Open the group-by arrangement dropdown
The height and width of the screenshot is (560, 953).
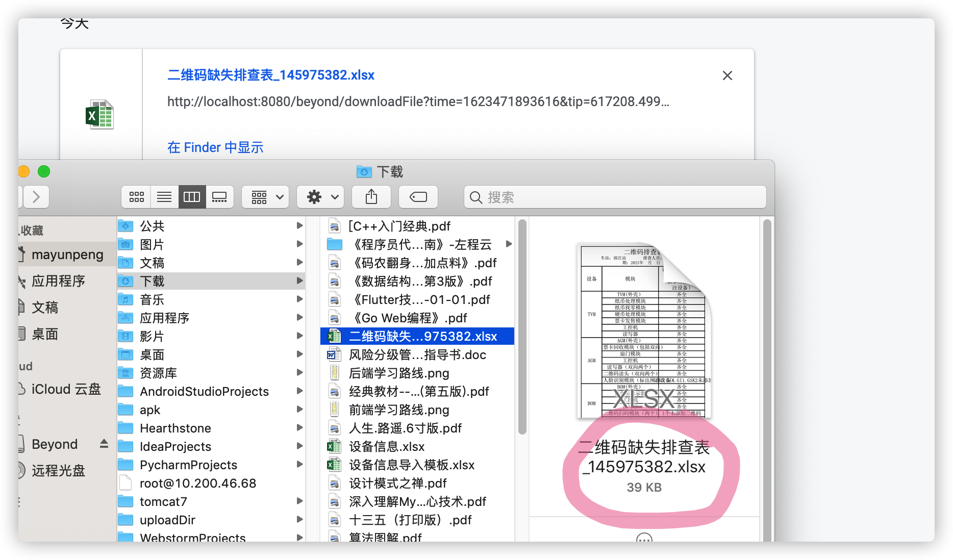(x=265, y=197)
